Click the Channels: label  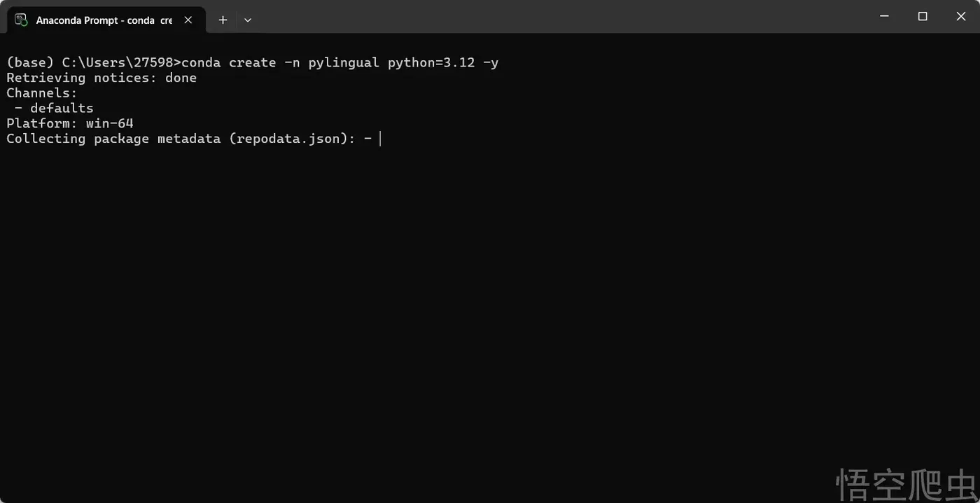click(41, 92)
